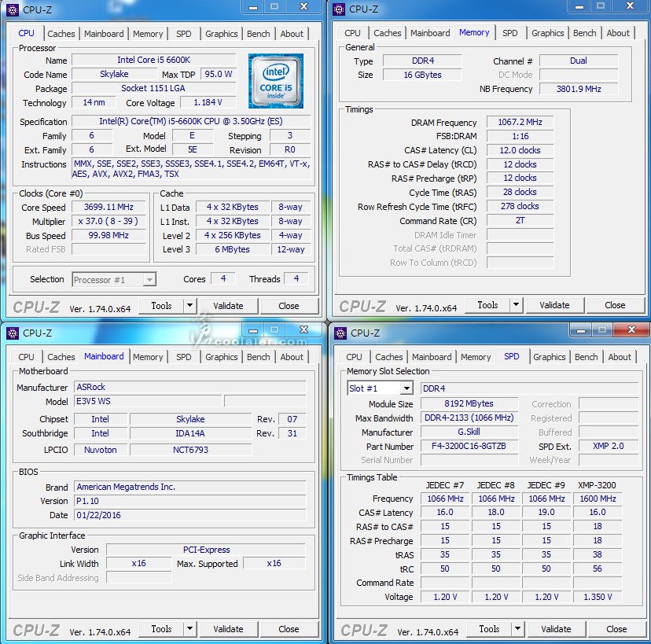Click the memory Size value 16 GBytes
This screenshot has height=644, width=651.
tap(422, 75)
